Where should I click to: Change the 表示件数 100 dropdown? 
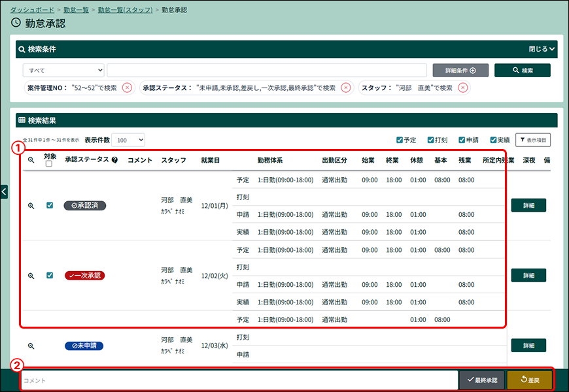click(128, 140)
